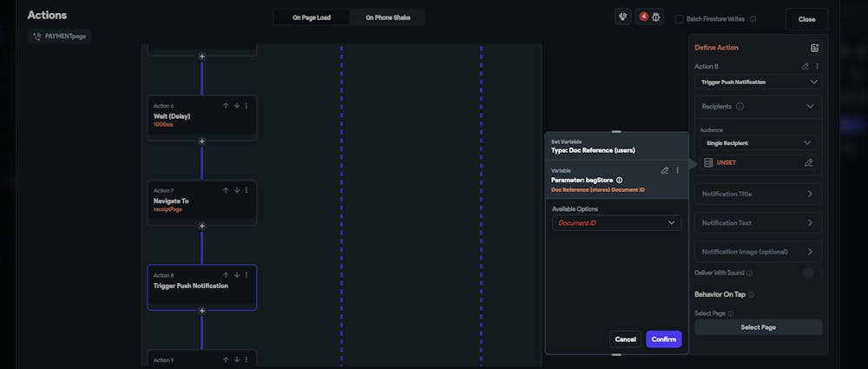
Task: Select the Navigate To receiptPage card
Action: 201,202
